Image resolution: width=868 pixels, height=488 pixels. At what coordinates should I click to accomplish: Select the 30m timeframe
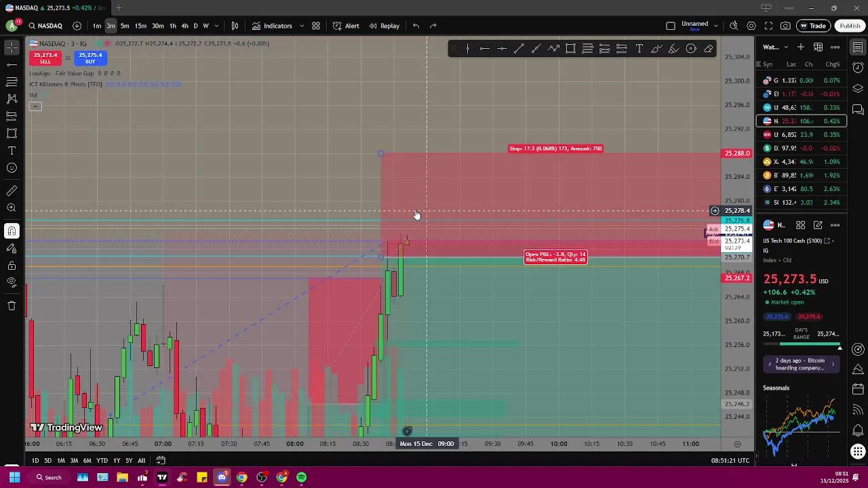157,26
